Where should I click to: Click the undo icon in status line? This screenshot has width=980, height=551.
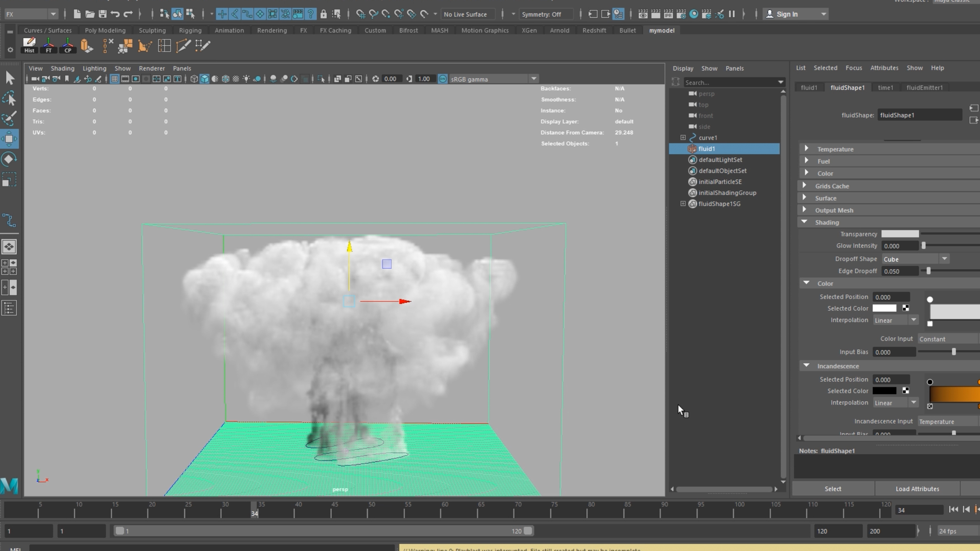pyautogui.click(x=115, y=14)
